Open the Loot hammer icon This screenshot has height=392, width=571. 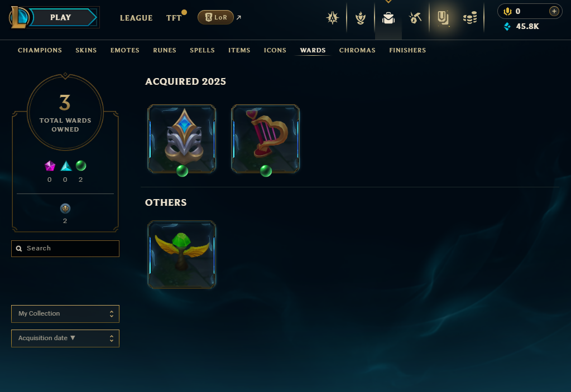click(x=415, y=17)
